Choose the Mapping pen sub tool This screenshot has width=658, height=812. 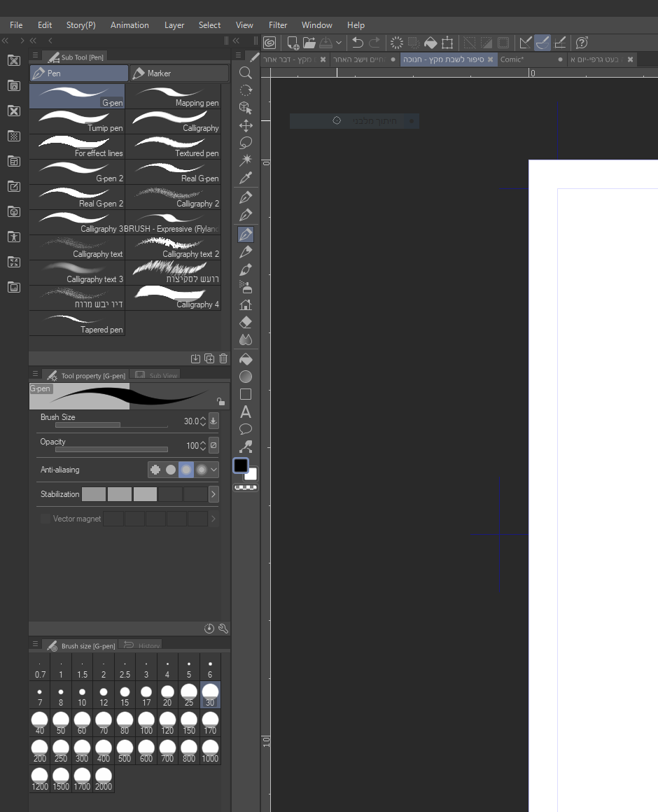173,97
